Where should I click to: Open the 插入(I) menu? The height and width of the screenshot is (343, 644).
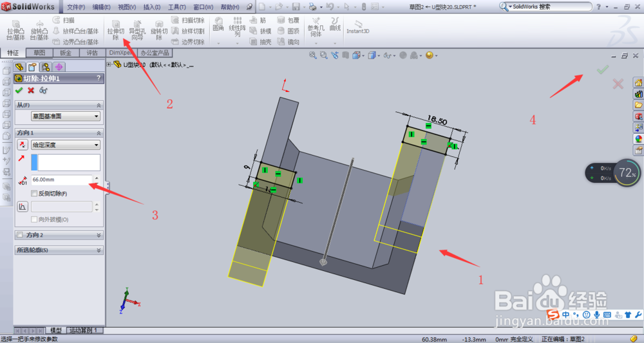pyautogui.click(x=151, y=7)
